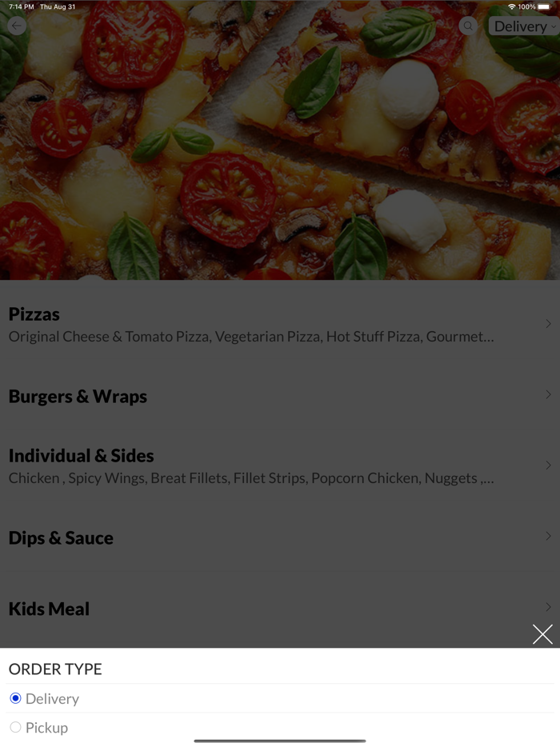
Task: Tap the Dips & Sauce row
Action: pyautogui.click(x=61, y=537)
